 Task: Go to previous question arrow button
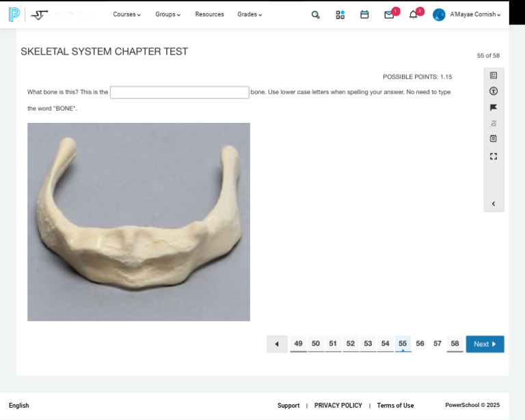[277, 344]
